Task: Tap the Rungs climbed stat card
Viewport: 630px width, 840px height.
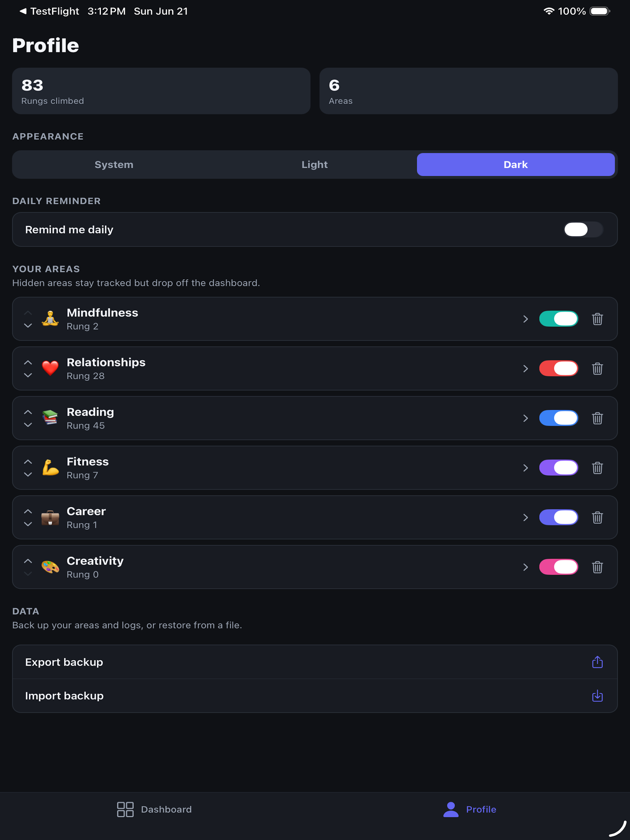Action: [x=161, y=91]
